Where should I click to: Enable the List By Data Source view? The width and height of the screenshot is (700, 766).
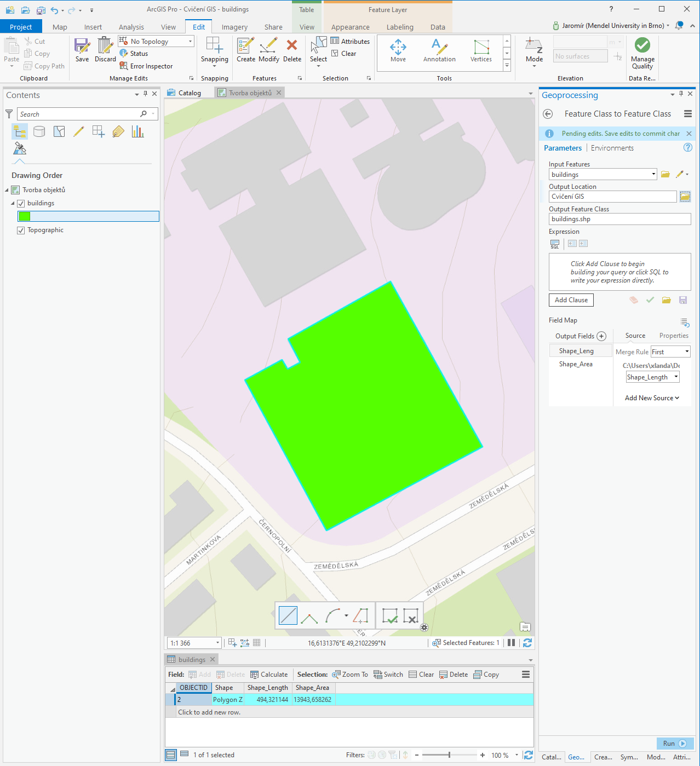coord(39,131)
